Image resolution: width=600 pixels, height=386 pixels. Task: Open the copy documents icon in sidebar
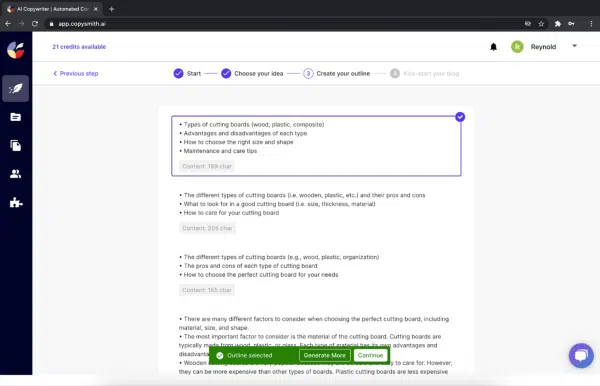click(x=16, y=145)
